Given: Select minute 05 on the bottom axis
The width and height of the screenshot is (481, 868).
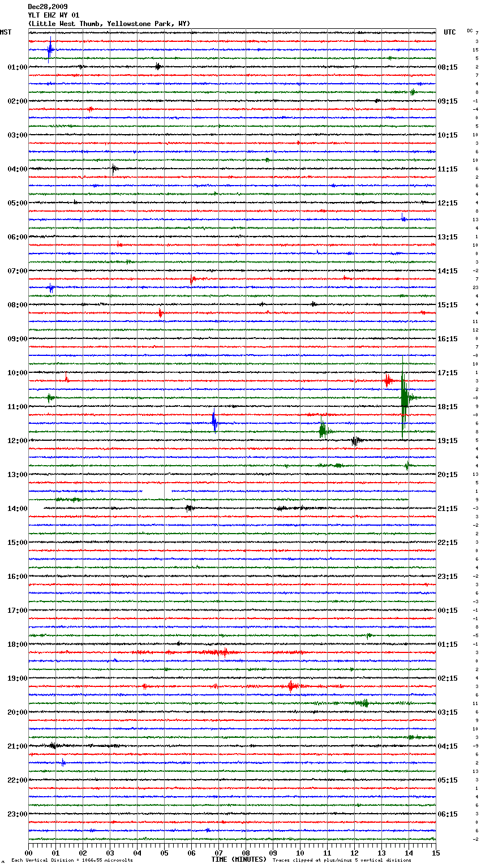Looking at the screenshot, I should pos(164,853).
